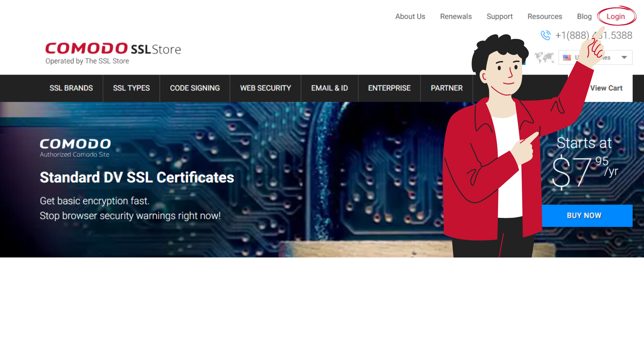Viewport: 644px width, 362px height.
Task: Open the SSL Types menu
Action: [x=131, y=88]
